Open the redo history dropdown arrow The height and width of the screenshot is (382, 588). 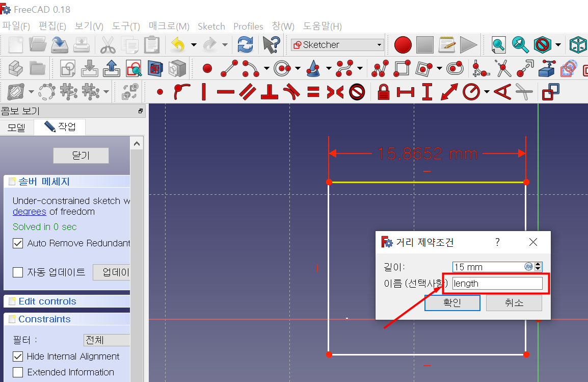tap(225, 45)
